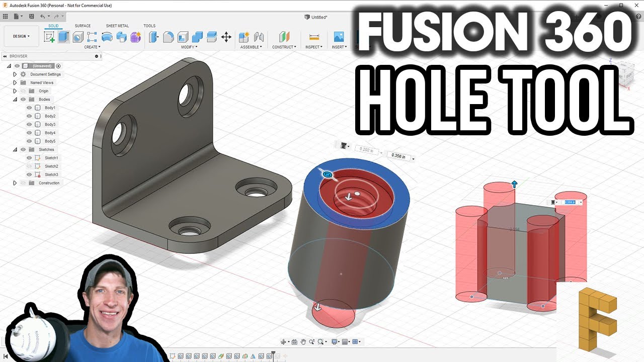
Task: Select the Hole tool icon
Action: pos(77,37)
